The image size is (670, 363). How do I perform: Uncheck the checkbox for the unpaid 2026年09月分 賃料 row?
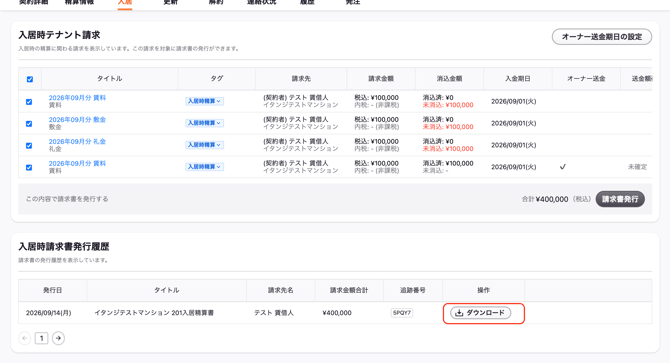(x=29, y=102)
